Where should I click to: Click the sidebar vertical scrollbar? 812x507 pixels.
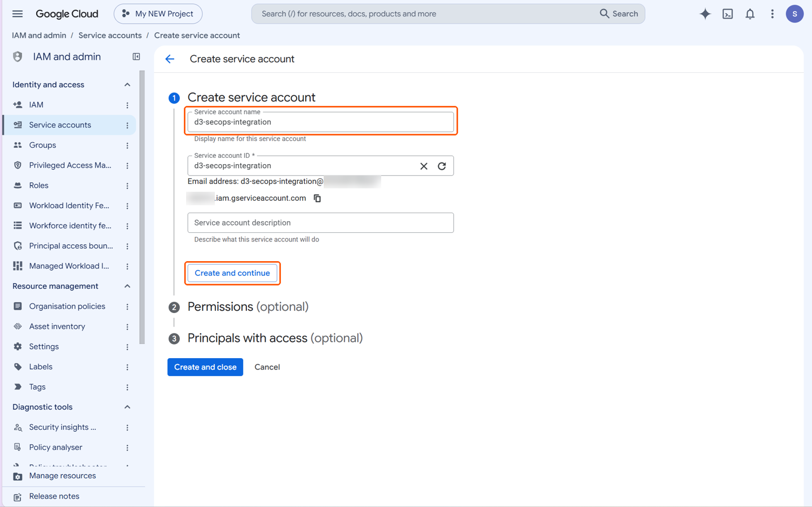[x=142, y=207]
